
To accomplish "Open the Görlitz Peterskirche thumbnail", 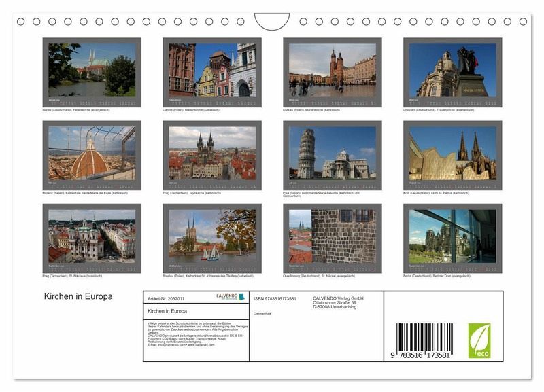I will pos(92,71).
